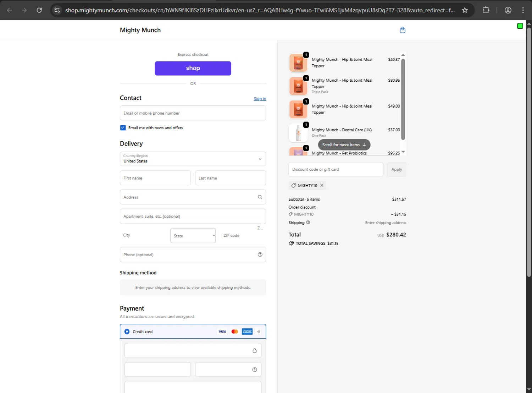Viewport: 532px width, 393px height.
Task: Click the order items list scrollbar
Action: [x=403, y=99]
